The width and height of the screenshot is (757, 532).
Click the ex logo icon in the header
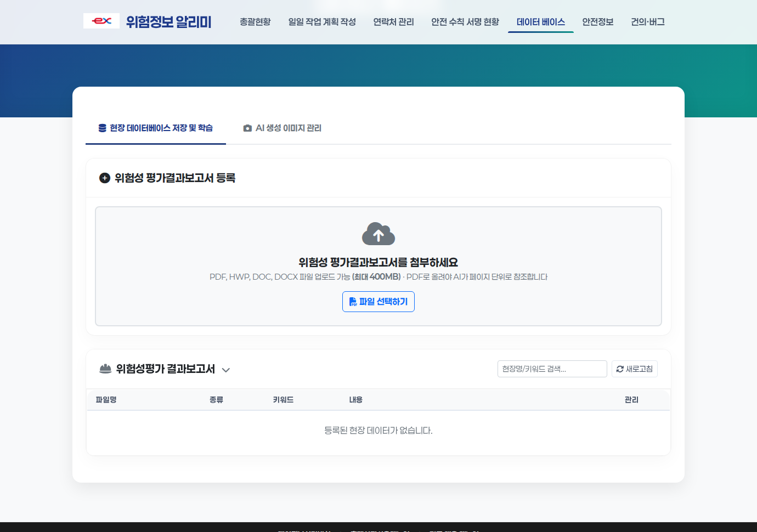101,21
